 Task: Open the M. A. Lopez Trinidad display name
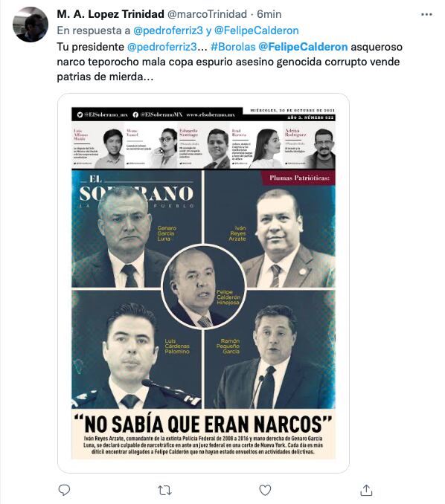pos(110,14)
